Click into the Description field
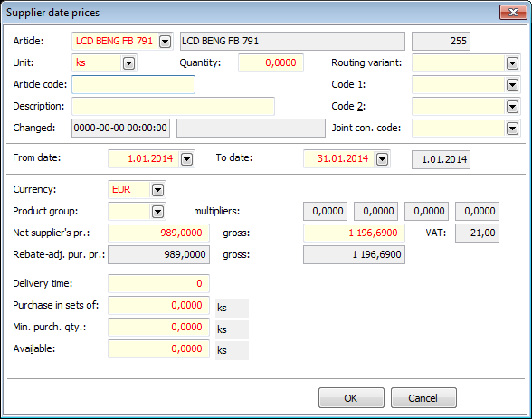The height and width of the screenshot is (419, 532). 173,106
